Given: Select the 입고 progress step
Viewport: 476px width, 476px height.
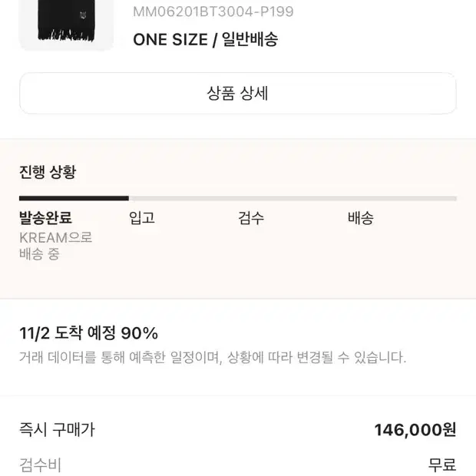Looking at the screenshot, I should tap(142, 218).
